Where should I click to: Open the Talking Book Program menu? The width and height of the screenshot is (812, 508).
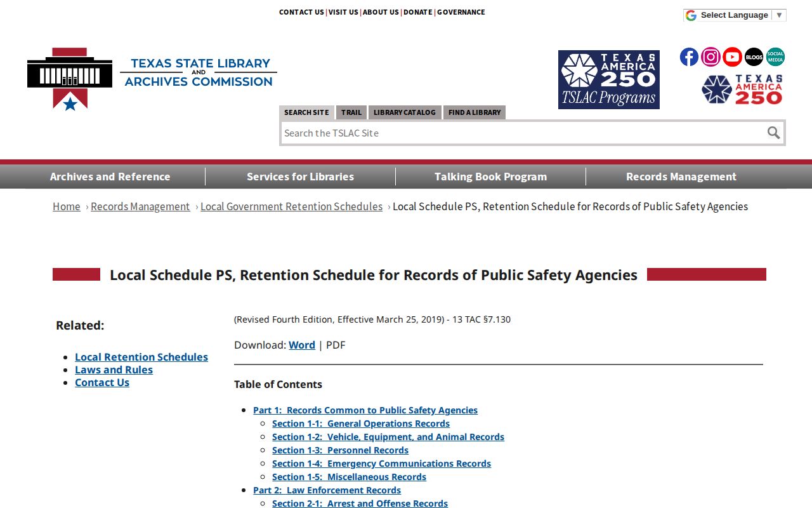click(x=490, y=177)
